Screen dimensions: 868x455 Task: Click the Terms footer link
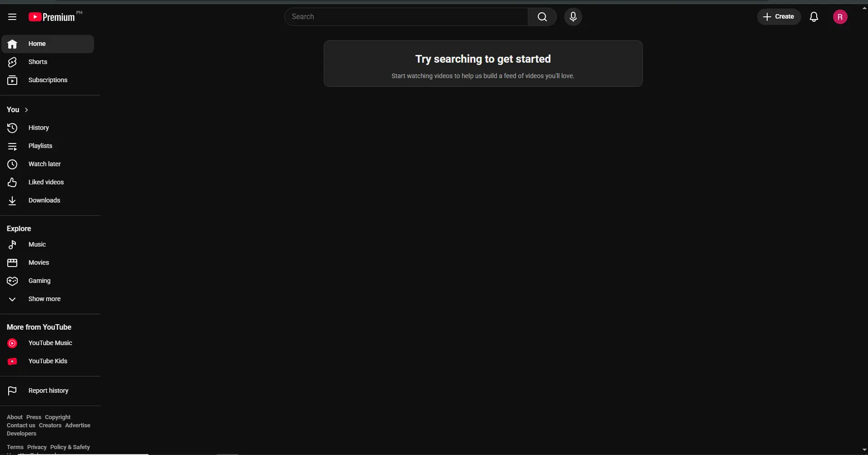tap(15, 447)
